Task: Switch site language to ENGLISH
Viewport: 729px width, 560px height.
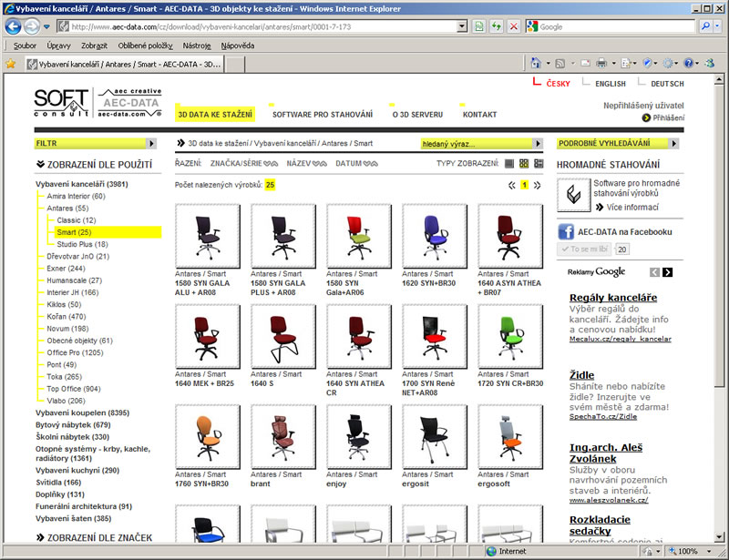Action: point(610,84)
